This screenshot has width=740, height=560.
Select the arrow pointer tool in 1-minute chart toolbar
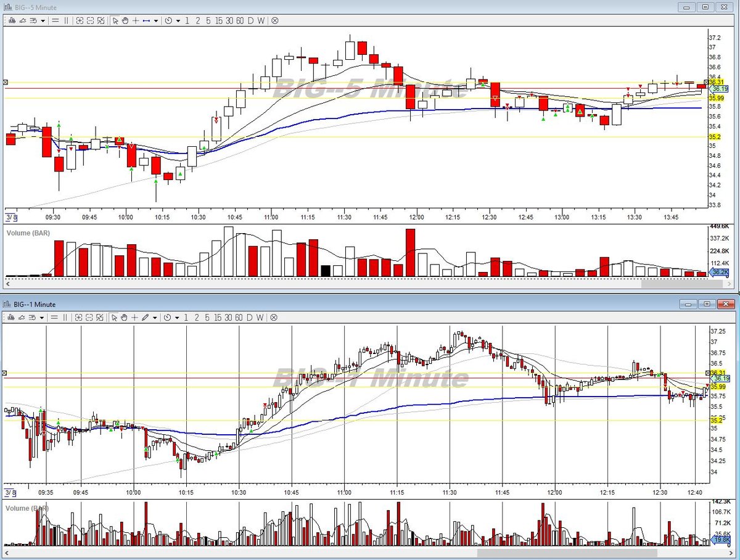coord(114,318)
